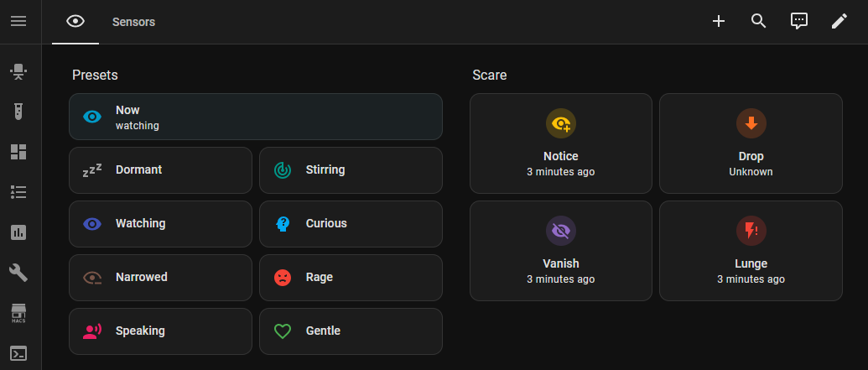Open the assistant chat bubble icon
Screen dimensions: 868x370
point(798,22)
